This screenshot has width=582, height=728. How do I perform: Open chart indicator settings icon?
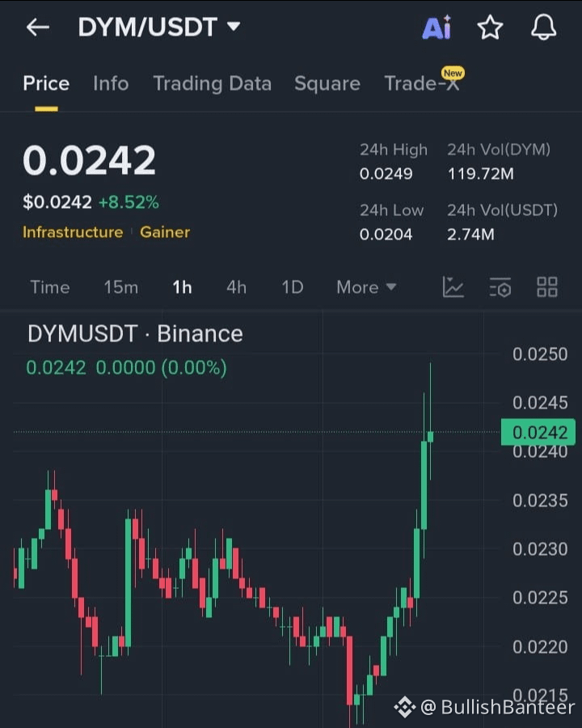point(500,287)
